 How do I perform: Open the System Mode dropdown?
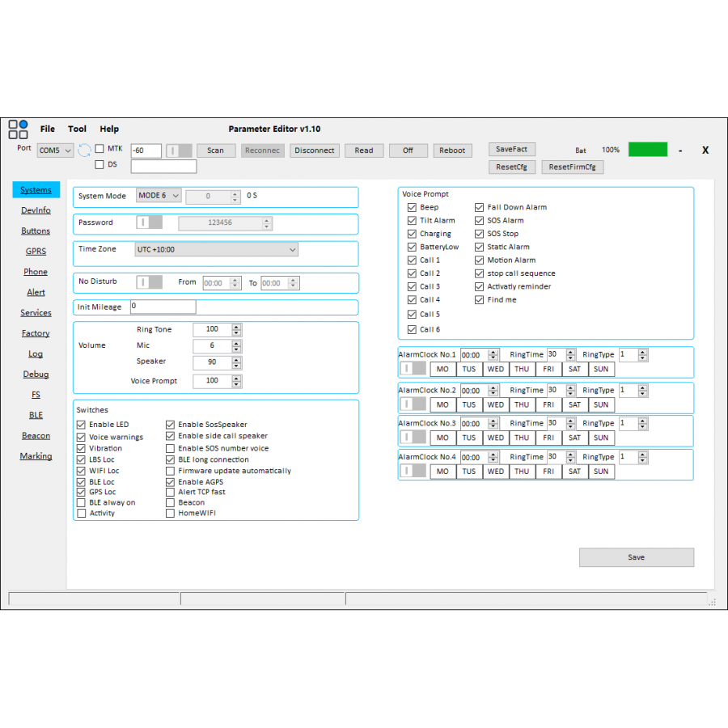[x=158, y=196]
